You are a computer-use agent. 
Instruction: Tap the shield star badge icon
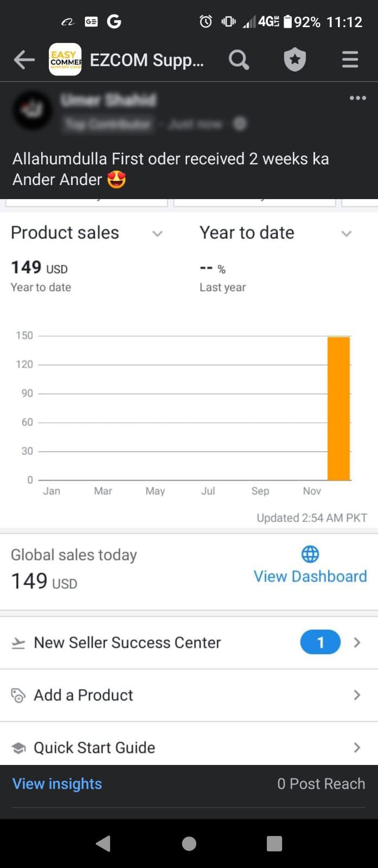tap(295, 60)
